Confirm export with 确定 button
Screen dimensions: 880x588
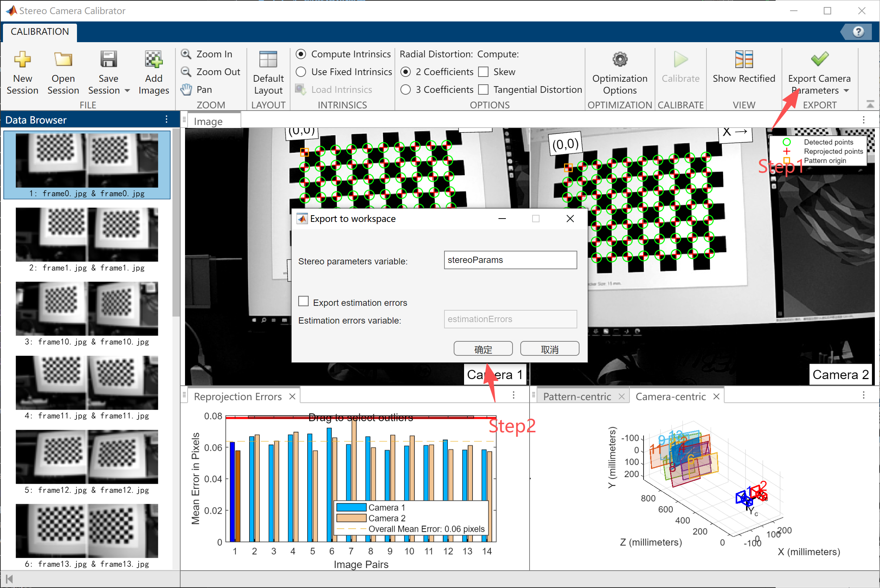point(483,349)
